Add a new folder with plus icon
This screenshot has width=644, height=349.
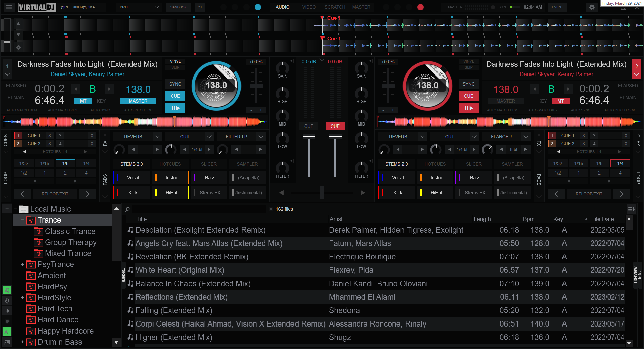click(x=7, y=209)
